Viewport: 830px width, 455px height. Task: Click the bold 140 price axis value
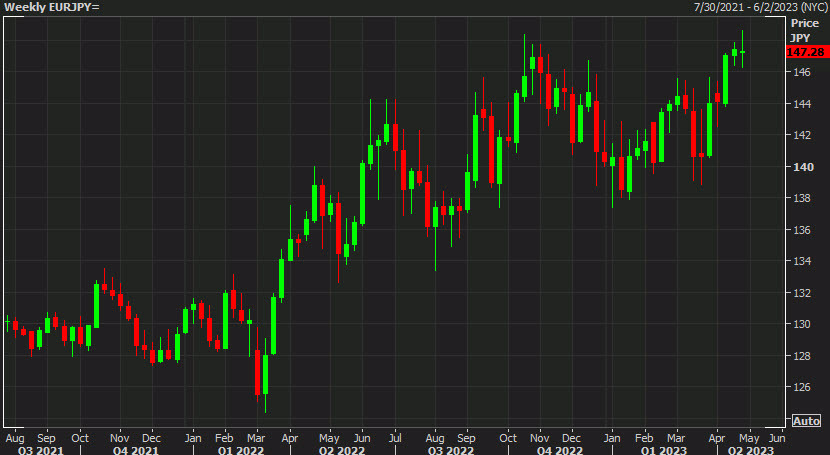pyautogui.click(x=803, y=167)
